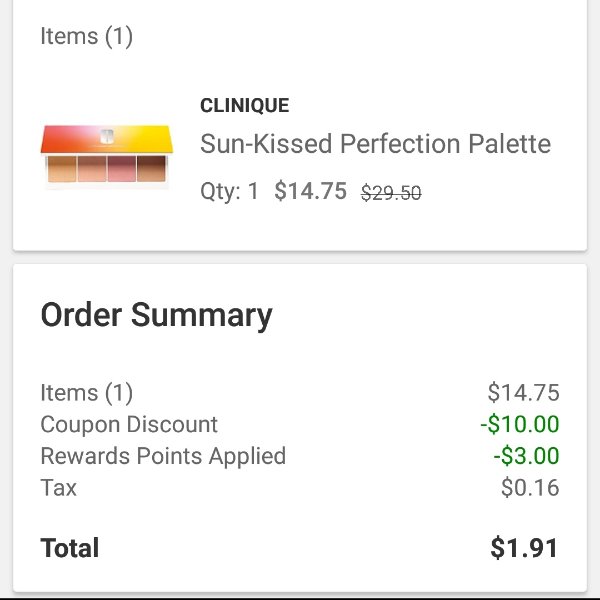The height and width of the screenshot is (600, 600).
Task: Select the Order Summary heading
Action: (x=157, y=315)
